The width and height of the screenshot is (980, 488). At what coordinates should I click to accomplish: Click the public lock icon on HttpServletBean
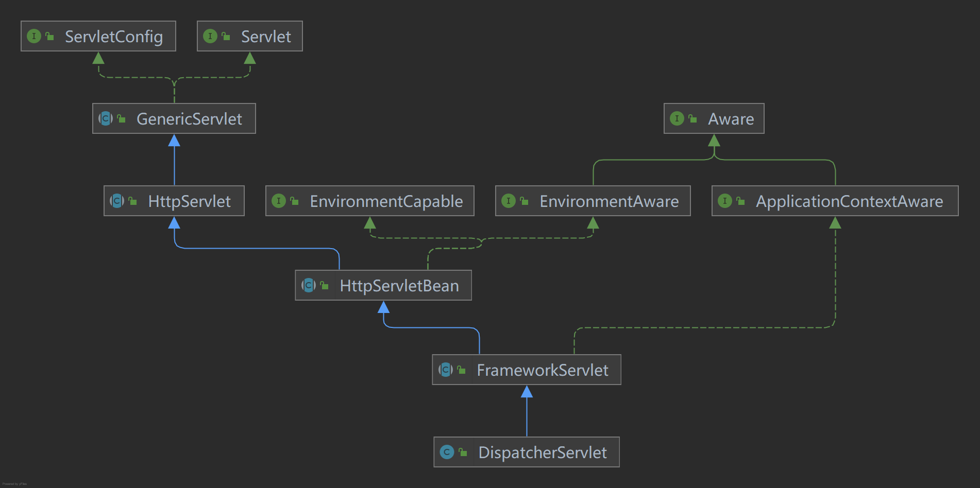pos(324,285)
